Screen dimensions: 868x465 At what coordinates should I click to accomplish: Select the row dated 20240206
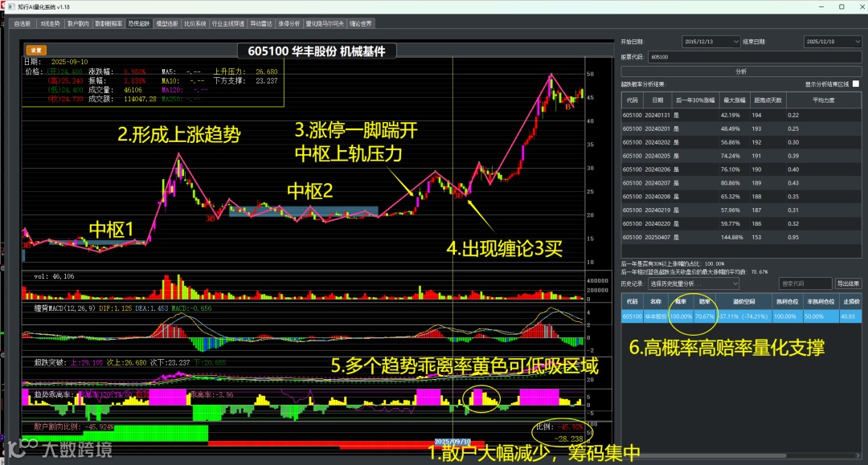(x=741, y=169)
